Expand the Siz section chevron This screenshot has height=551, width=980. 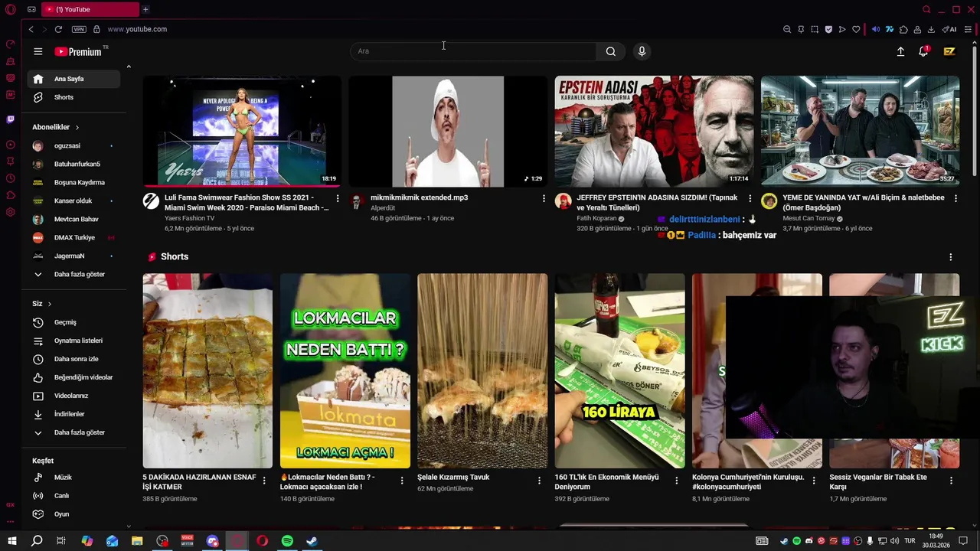[x=50, y=304]
